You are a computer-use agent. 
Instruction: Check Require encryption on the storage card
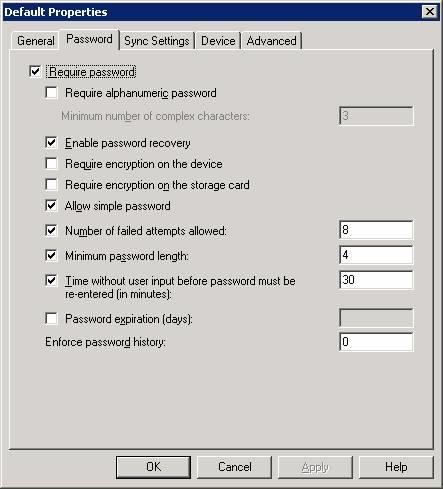coord(51,185)
